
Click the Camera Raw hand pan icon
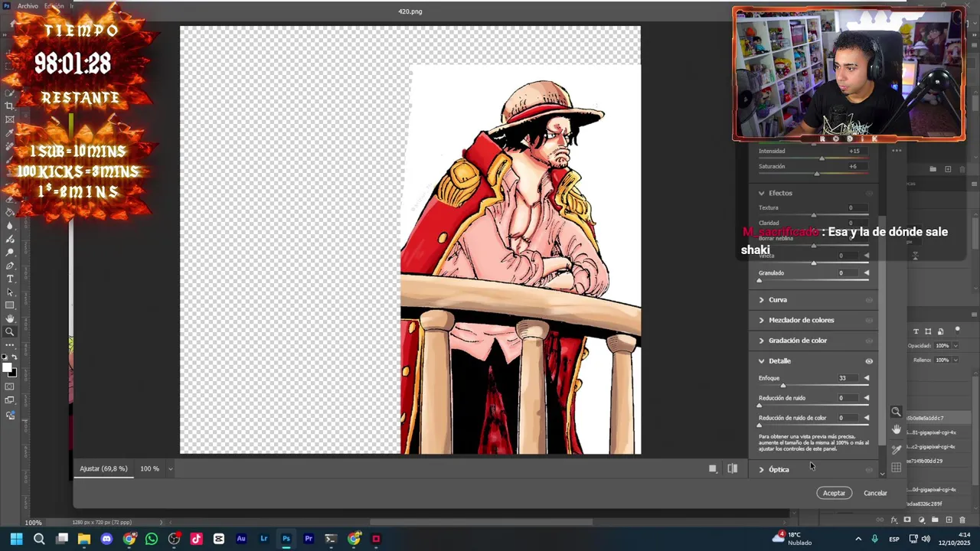coord(896,430)
